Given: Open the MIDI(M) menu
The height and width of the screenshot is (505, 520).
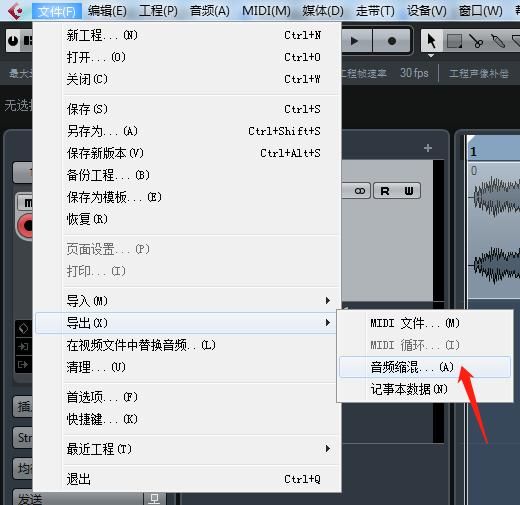Looking at the screenshot, I should pos(266,11).
